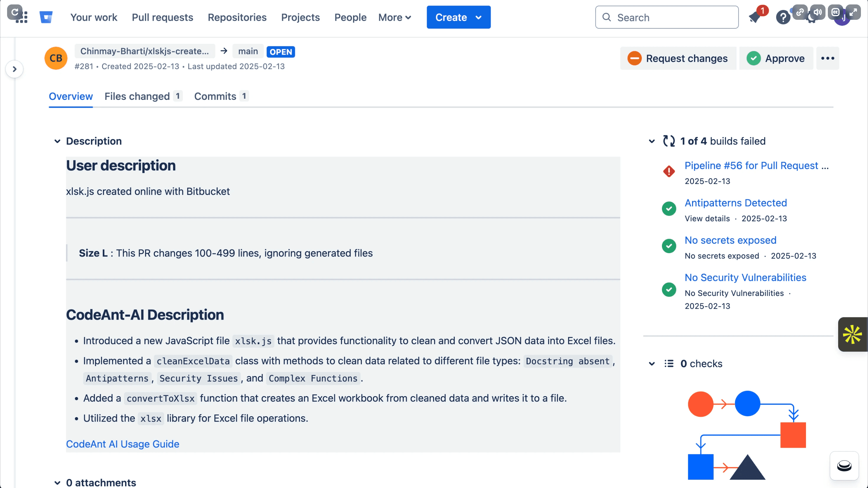This screenshot has height=488, width=868.
Task: Open the CodeAnt AI Usage Guide link
Action: click(122, 444)
